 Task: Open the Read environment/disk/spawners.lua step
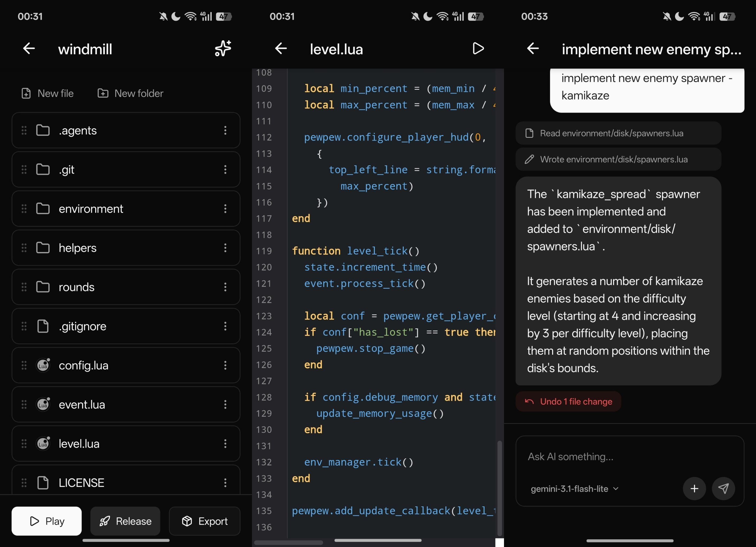click(618, 133)
